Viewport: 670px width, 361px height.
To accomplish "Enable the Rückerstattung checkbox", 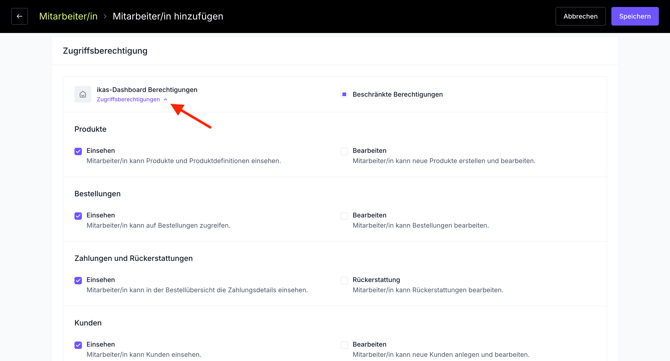I will tap(344, 280).
